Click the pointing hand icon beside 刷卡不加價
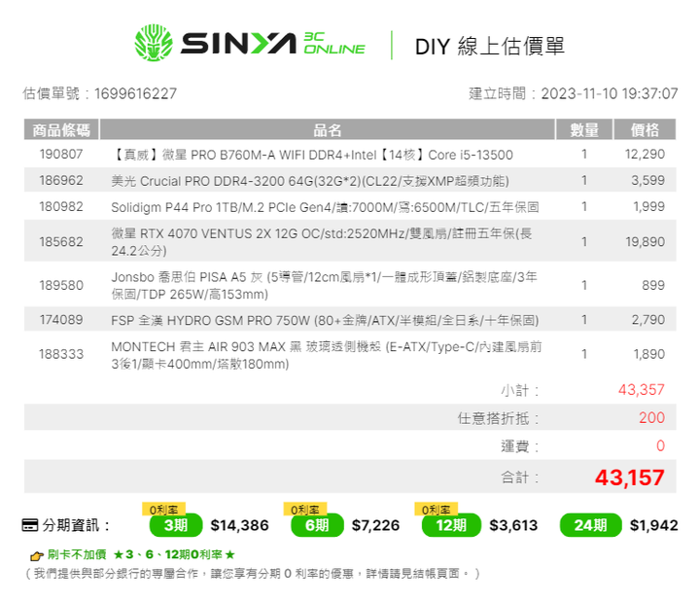This screenshot has width=700, height=602. [37, 555]
